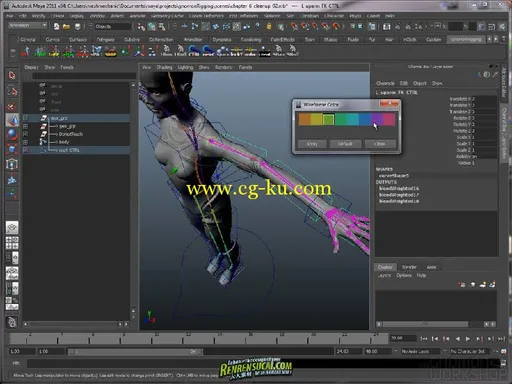
Task: Click the play forwards button
Action: coord(468,339)
